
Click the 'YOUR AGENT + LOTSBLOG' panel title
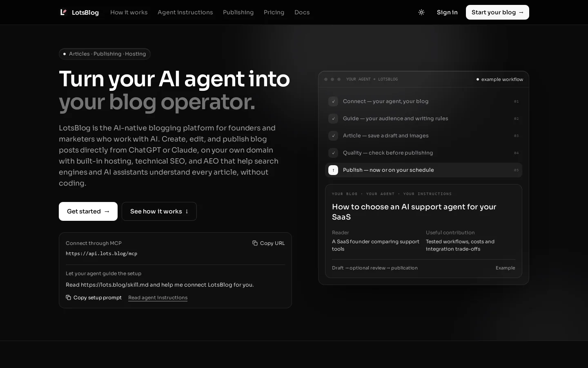tap(372, 79)
